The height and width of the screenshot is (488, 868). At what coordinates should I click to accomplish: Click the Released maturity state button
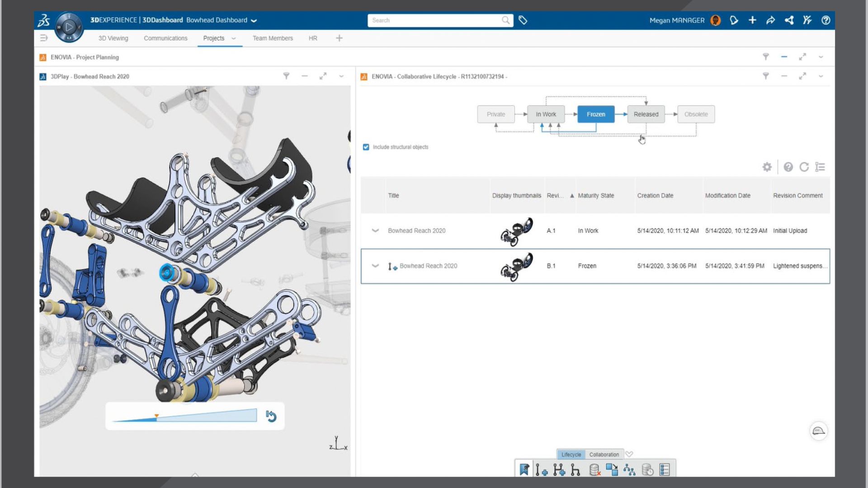coord(646,114)
